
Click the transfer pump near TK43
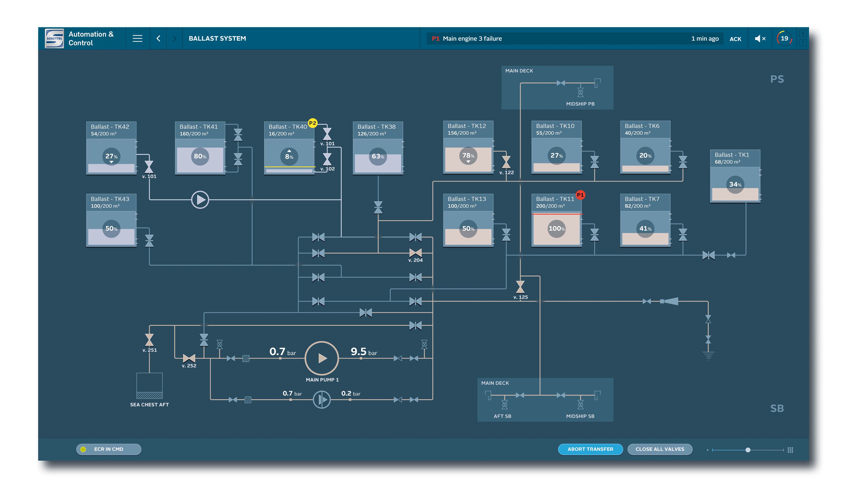(200, 200)
